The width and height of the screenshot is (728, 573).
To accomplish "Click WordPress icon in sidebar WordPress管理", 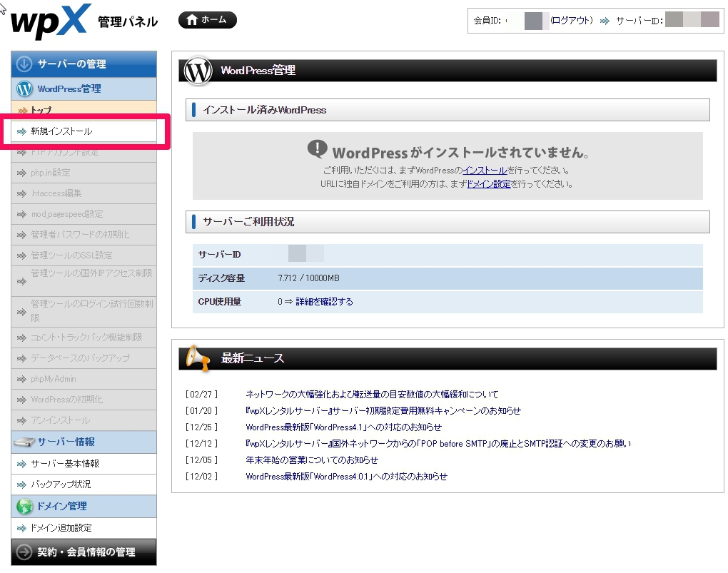I will [x=24, y=88].
